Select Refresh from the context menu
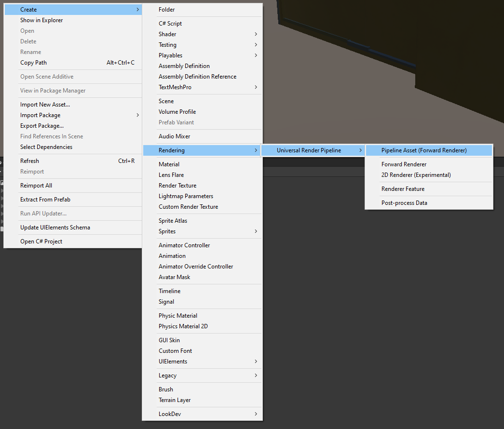The height and width of the screenshot is (429, 504). (x=73, y=161)
